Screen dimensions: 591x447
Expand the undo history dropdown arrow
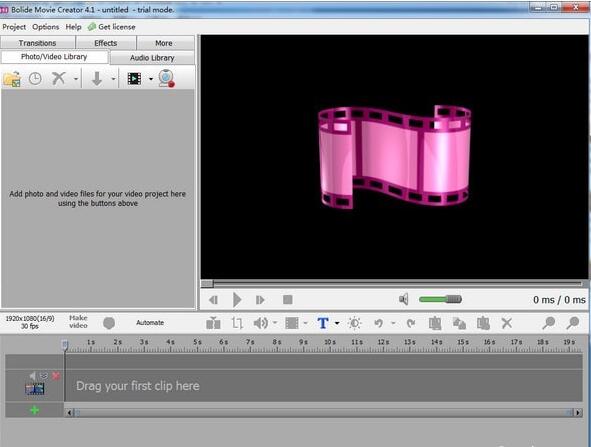pos(393,323)
